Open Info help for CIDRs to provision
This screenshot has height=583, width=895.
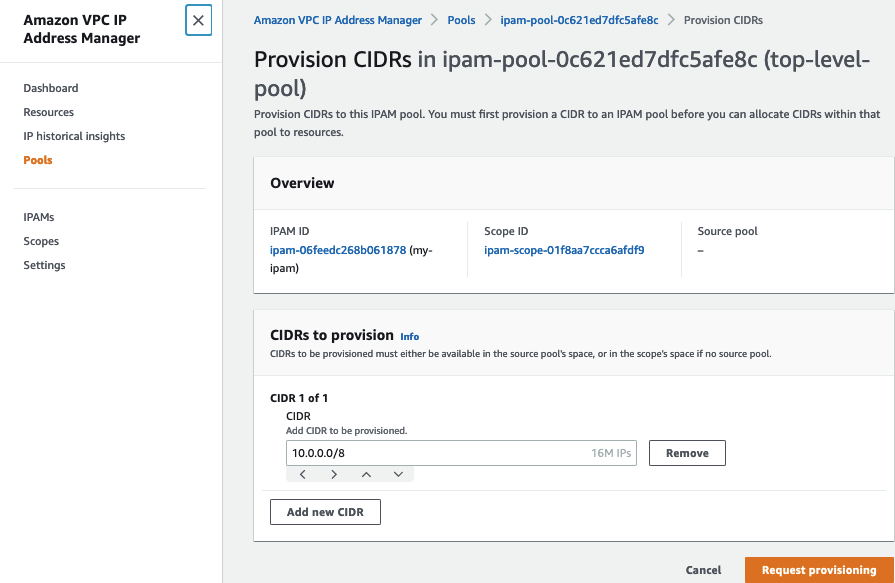pyautogui.click(x=410, y=336)
